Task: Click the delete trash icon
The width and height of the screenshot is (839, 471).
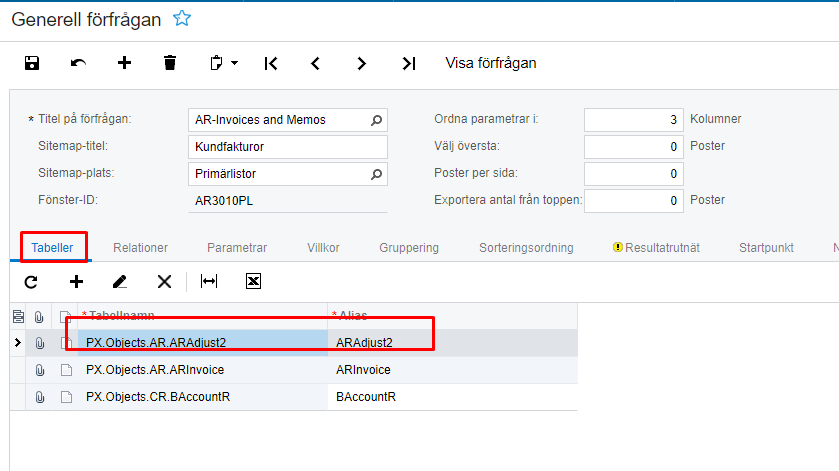Action: [170, 63]
